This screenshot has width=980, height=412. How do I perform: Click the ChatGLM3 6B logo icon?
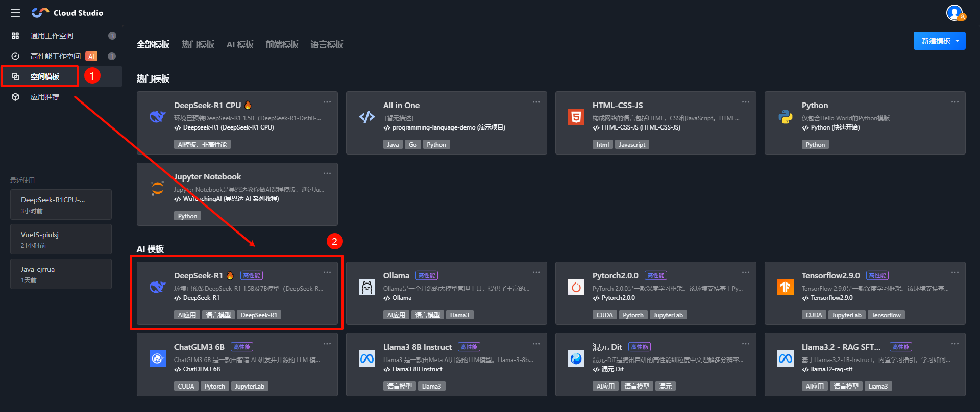(158, 358)
